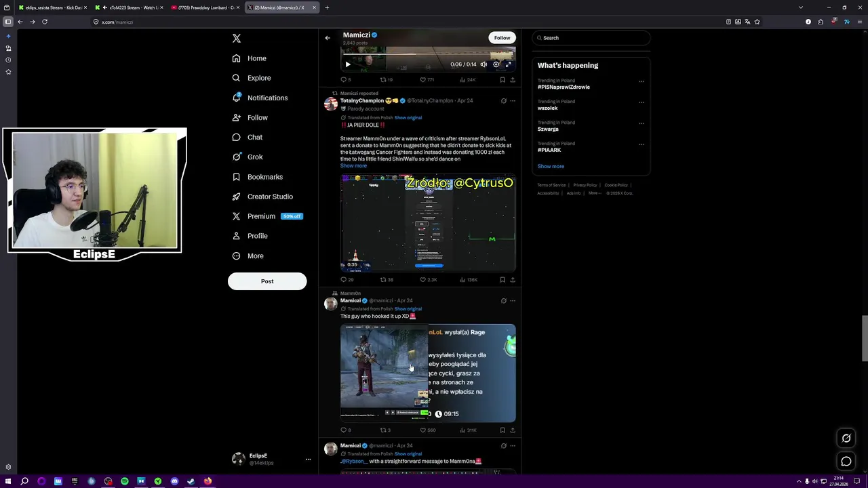Show original on TotalnyChampion post
This screenshot has height=488, width=868.
[408, 118]
